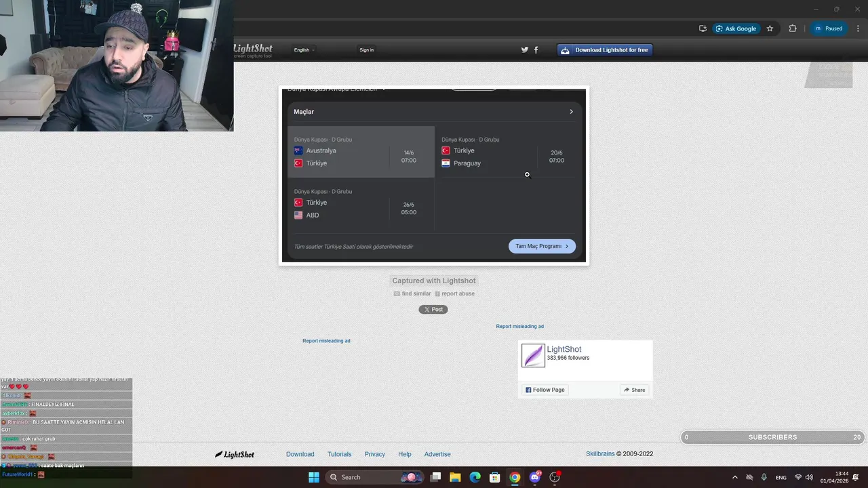This screenshot has height=488, width=868.
Task: Click the X Post share button
Action: (x=433, y=309)
